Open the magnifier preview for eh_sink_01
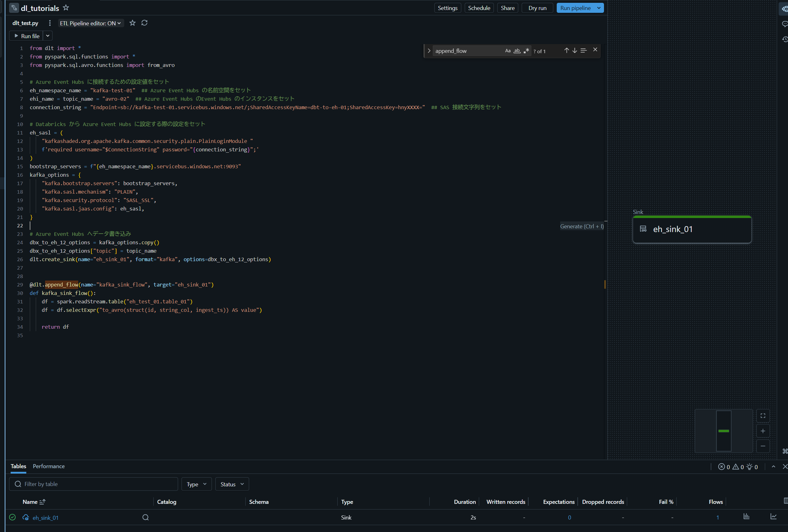Image resolution: width=788 pixels, height=532 pixels. (146, 517)
